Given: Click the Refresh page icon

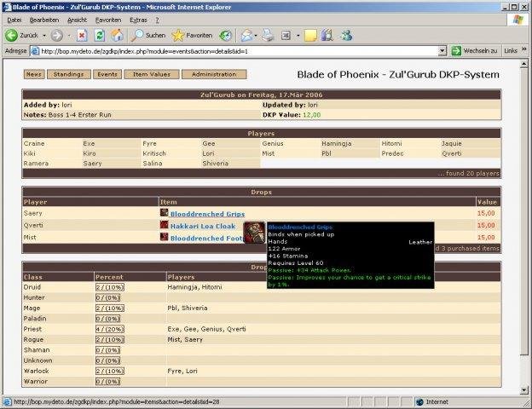Looking at the screenshot, I should click(99, 36).
